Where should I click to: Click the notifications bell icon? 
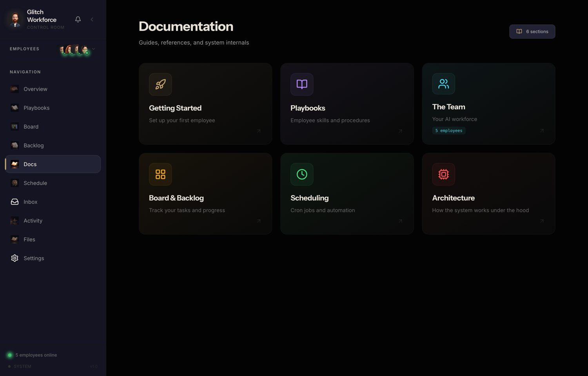[78, 19]
